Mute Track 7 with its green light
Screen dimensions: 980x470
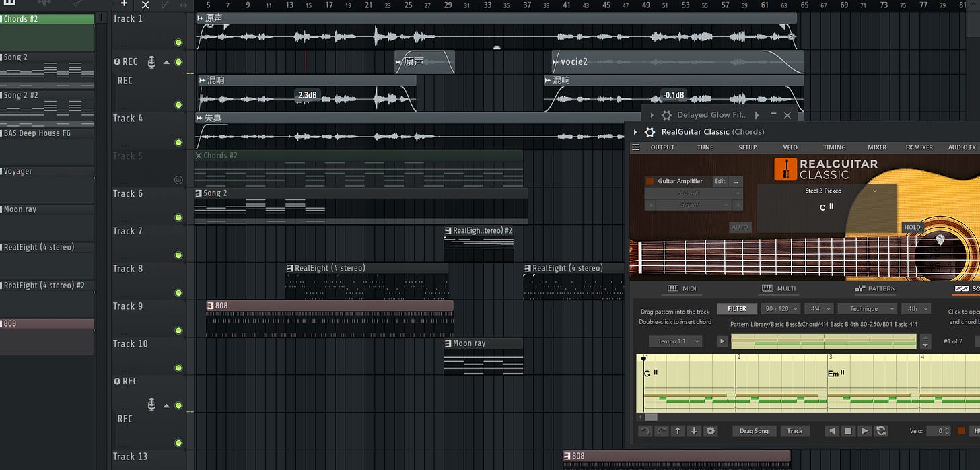coord(178,255)
